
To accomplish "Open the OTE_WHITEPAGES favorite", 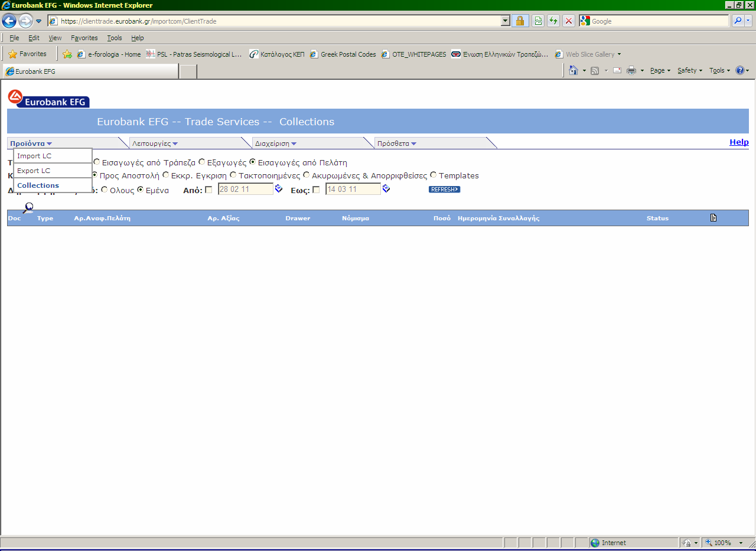I will pyautogui.click(x=414, y=54).
